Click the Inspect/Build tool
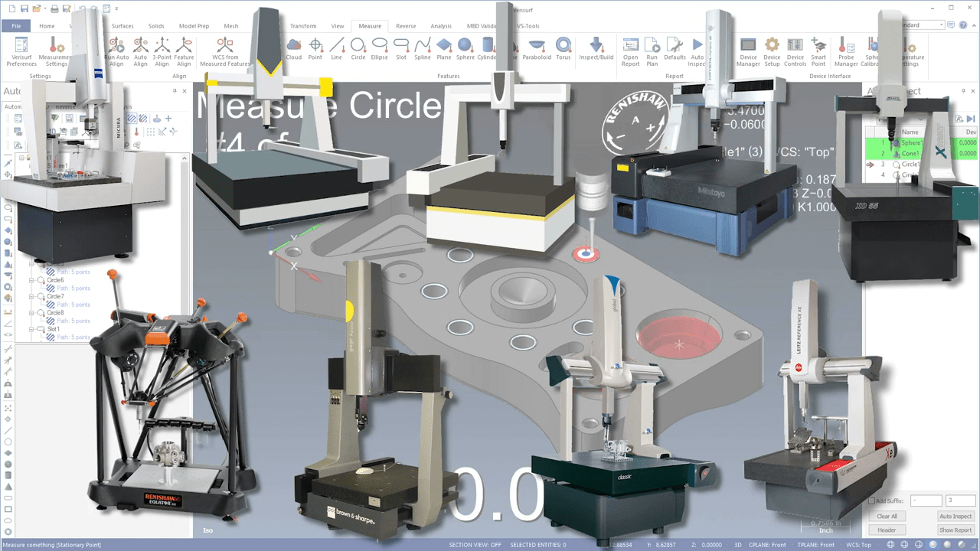 [596, 49]
